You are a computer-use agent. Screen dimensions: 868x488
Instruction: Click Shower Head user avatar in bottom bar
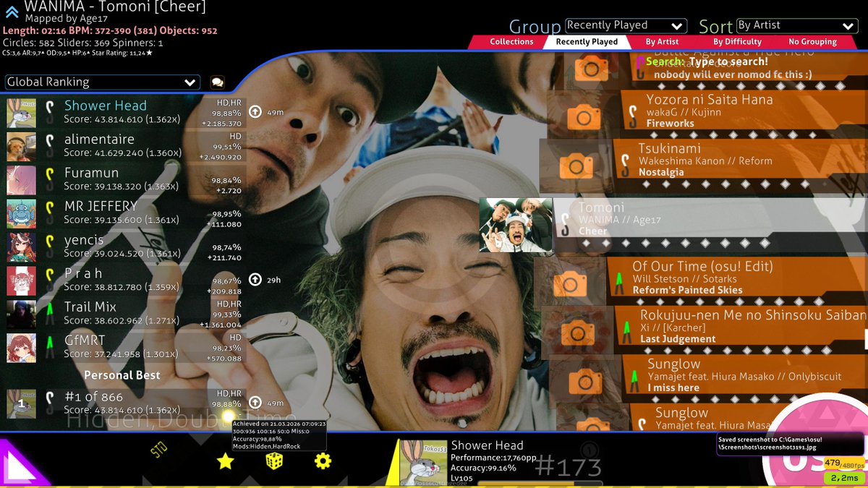423,463
